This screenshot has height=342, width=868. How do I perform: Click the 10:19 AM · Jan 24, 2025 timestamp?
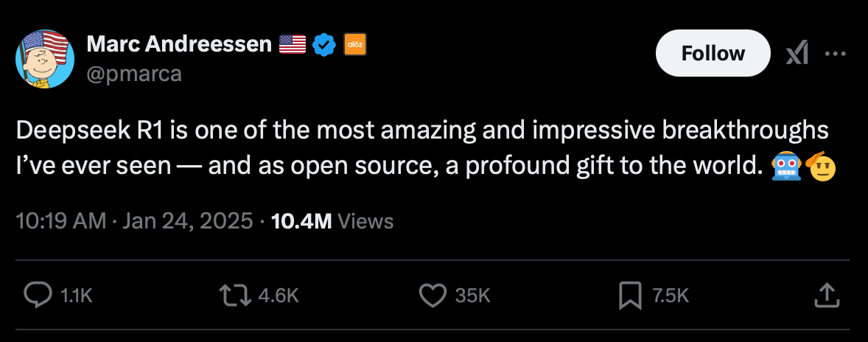[x=135, y=221]
